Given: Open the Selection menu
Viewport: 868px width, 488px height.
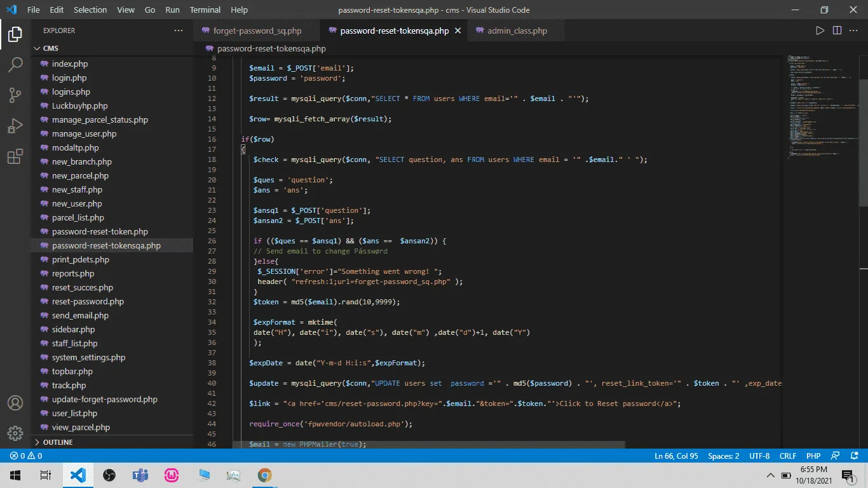Looking at the screenshot, I should pyautogui.click(x=90, y=10).
